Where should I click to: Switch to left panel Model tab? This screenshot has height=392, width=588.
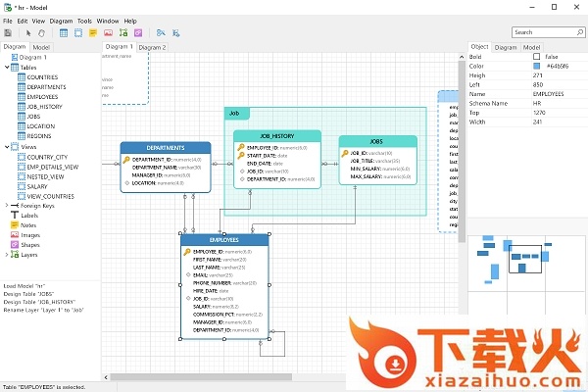point(41,47)
